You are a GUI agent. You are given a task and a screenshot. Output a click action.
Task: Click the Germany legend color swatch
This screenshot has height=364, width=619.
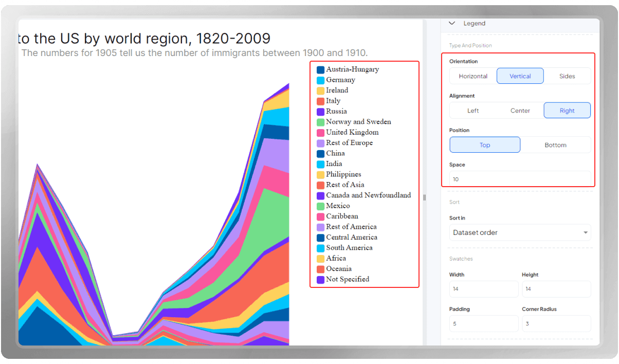pos(320,80)
